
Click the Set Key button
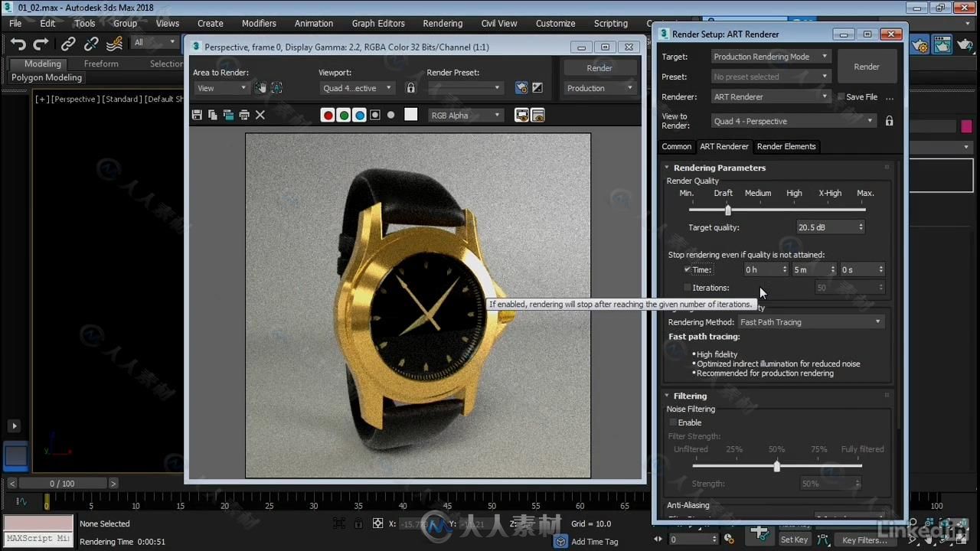[x=794, y=540]
